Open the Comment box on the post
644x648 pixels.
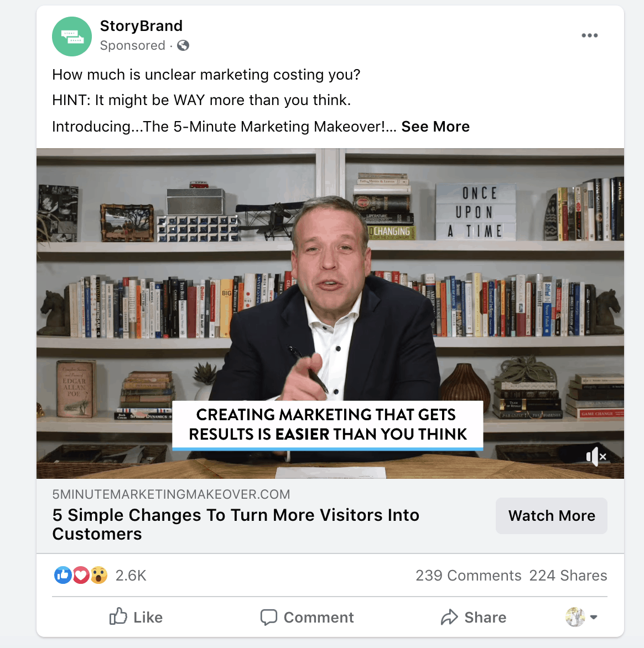[307, 617]
